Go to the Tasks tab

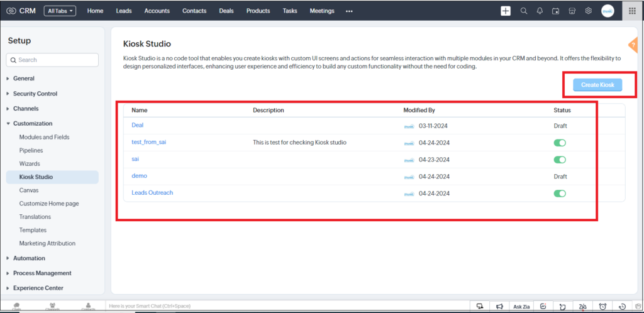coord(290,11)
